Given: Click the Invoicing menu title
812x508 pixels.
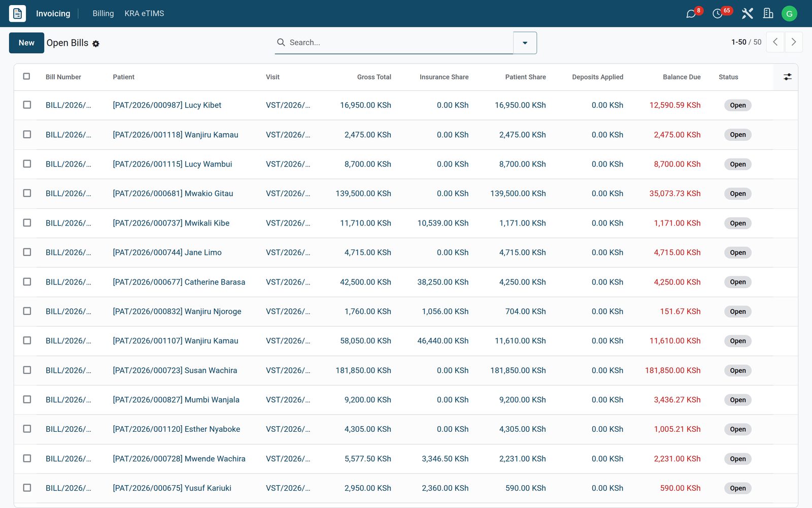Looking at the screenshot, I should click(x=53, y=14).
